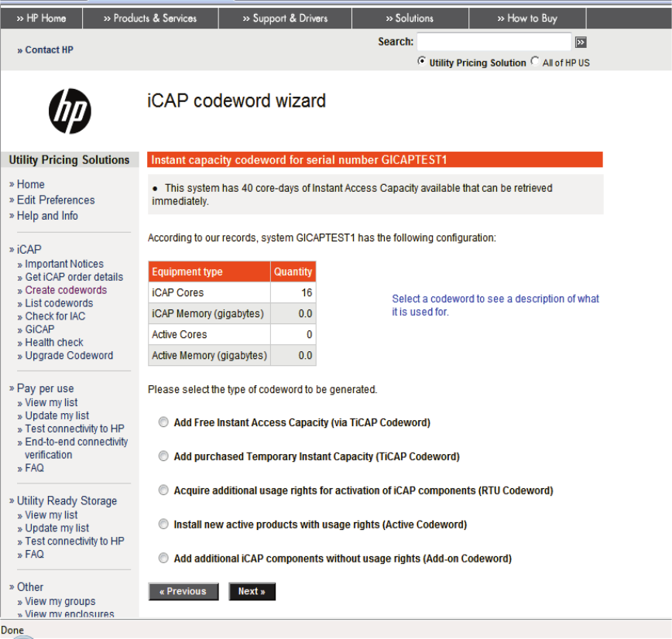The image size is (672, 639).
Task: Click the Contact HP link
Action: point(45,50)
